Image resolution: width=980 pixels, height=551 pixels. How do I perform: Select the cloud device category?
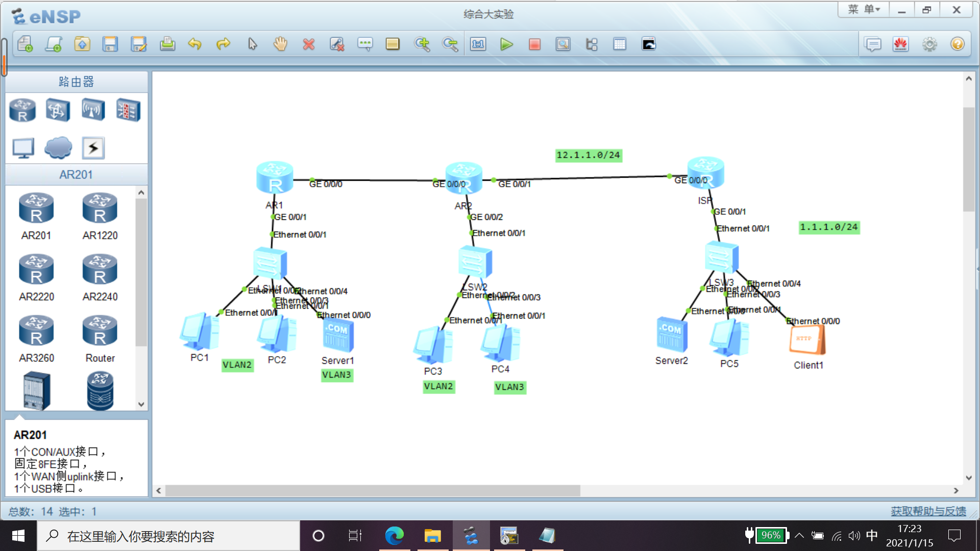pyautogui.click(x=58, y=148)
